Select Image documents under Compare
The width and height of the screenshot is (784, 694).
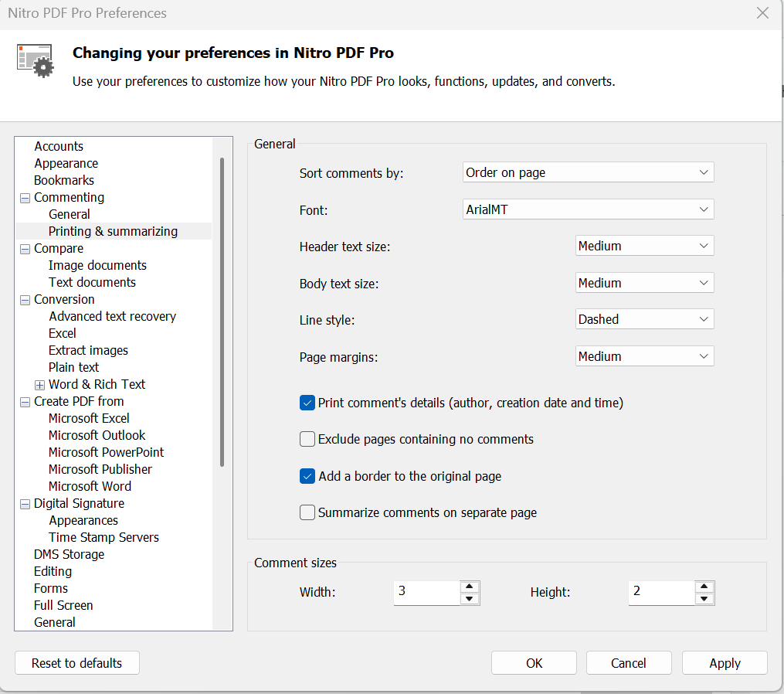pyautogui.click(x=97, y=265)
